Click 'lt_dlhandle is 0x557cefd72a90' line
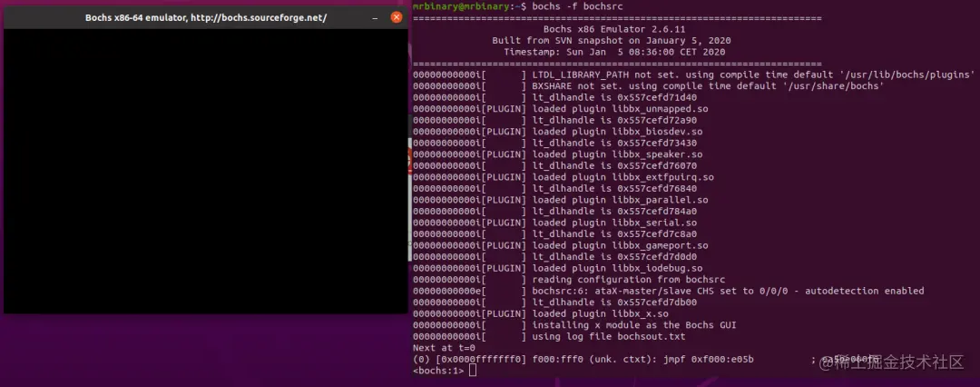 click(x=555, y=120)
